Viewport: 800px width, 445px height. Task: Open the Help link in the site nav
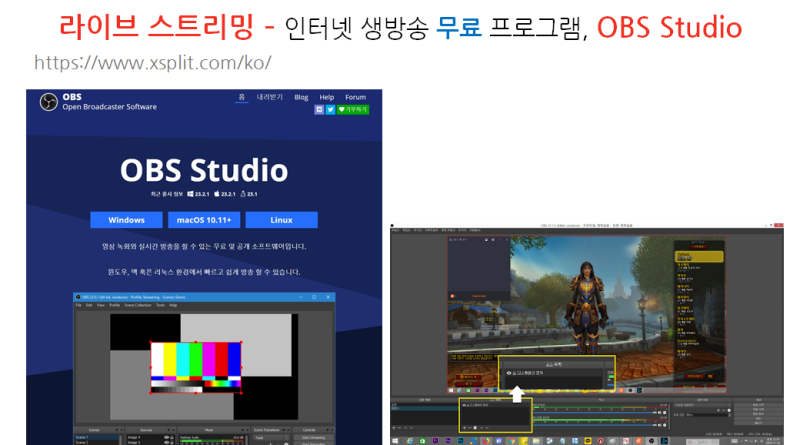tap(327, 97)
